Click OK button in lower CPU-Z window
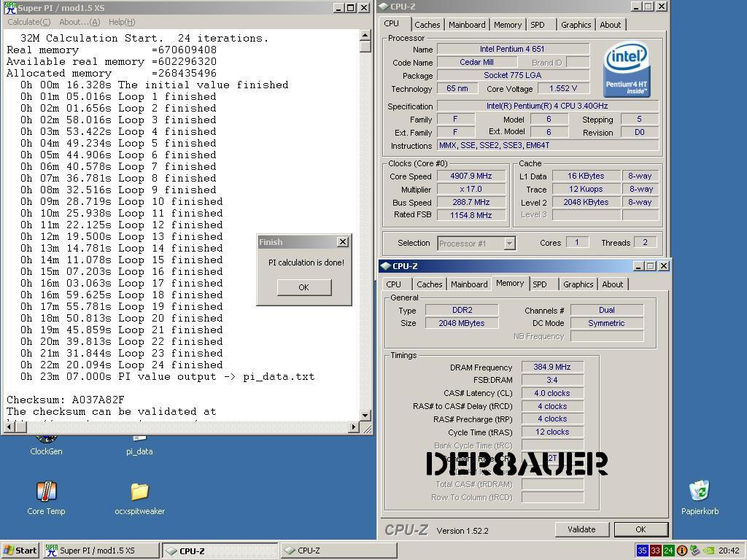Screen dimensions: 747x560 point(640,529)
